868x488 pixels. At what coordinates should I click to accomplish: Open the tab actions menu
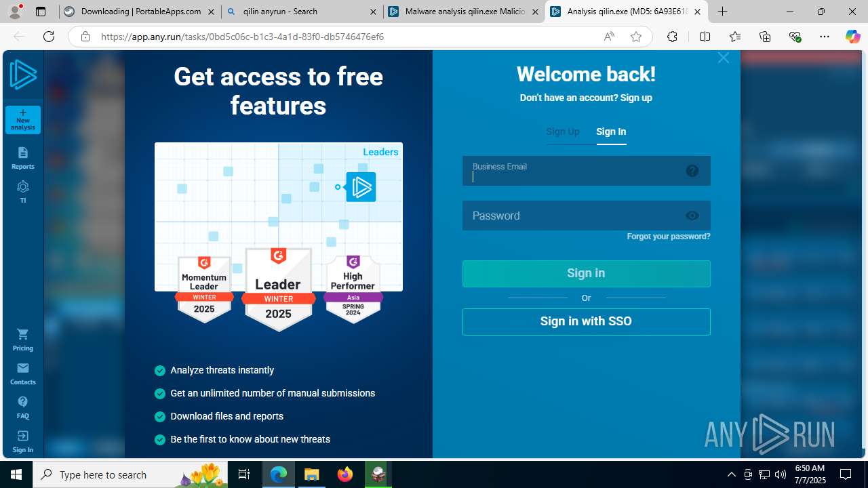[x=41, y=12]
